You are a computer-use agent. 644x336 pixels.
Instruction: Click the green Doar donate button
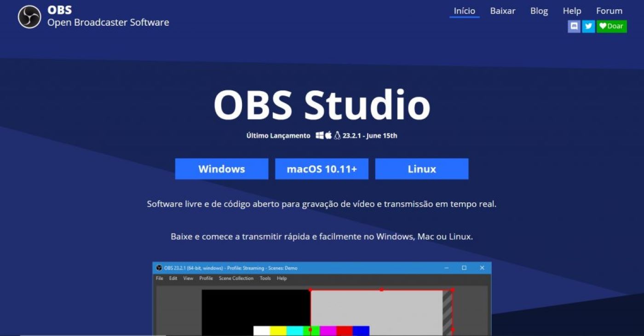tap(611, 26)
